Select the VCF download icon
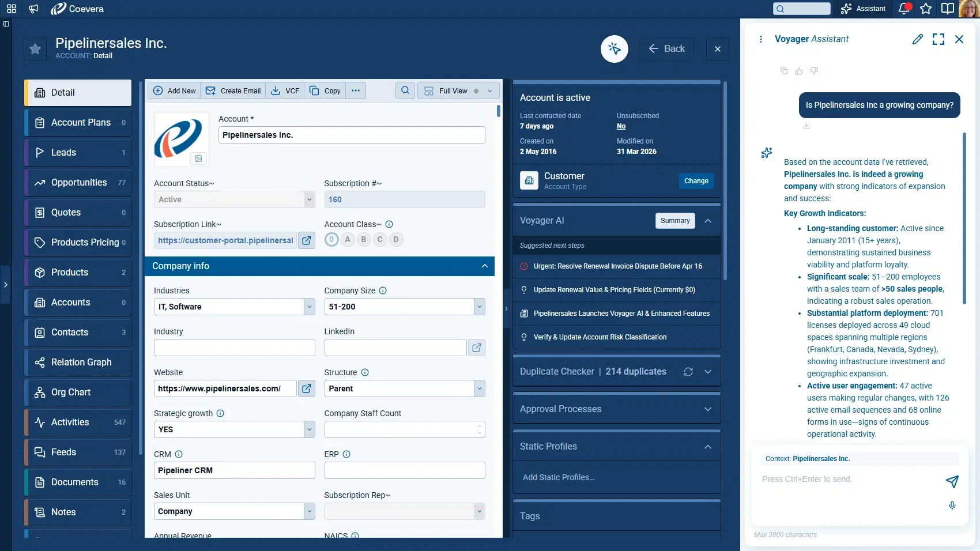 point(276,90)
